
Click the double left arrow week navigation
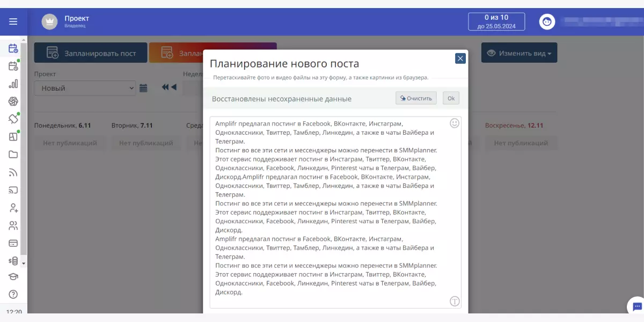tap(165, 87)
